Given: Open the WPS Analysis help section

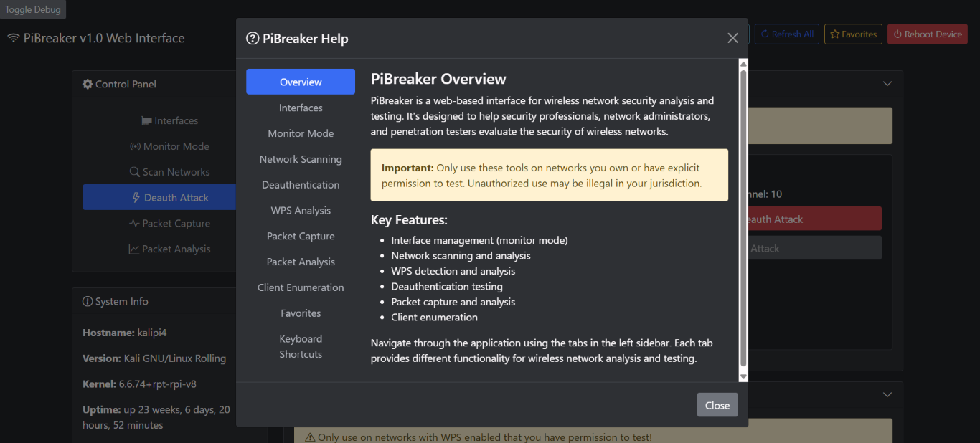Looking at the screenshot, I should tap(301, 211).
